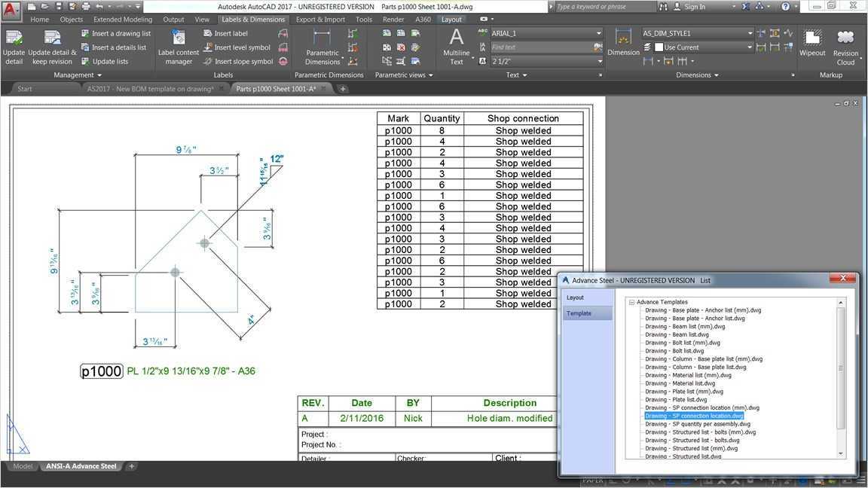868x488 pixels.
Task: Select Layout in Advance Steel List dialog
Action: pos(575,297)
